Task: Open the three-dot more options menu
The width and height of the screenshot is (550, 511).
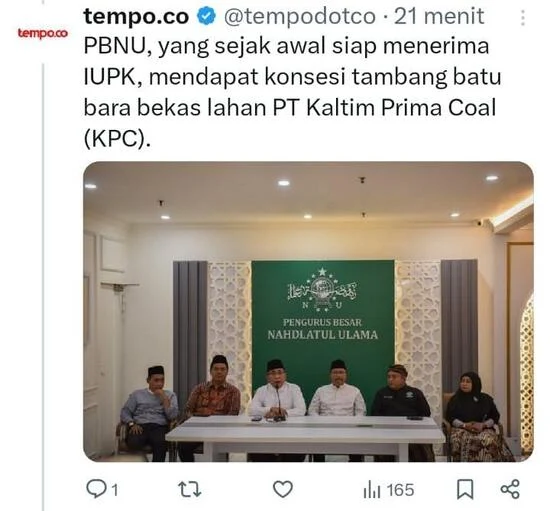Action: 523,18
